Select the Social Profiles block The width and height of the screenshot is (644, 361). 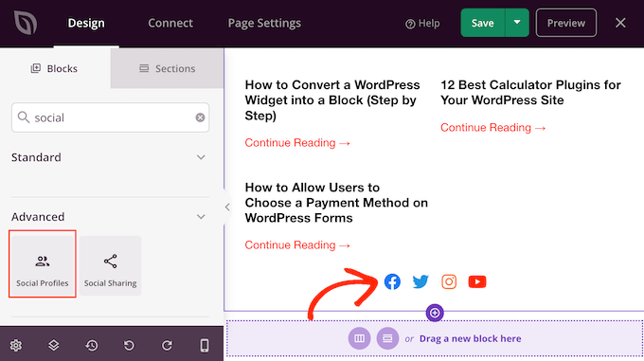click(43, 265)
